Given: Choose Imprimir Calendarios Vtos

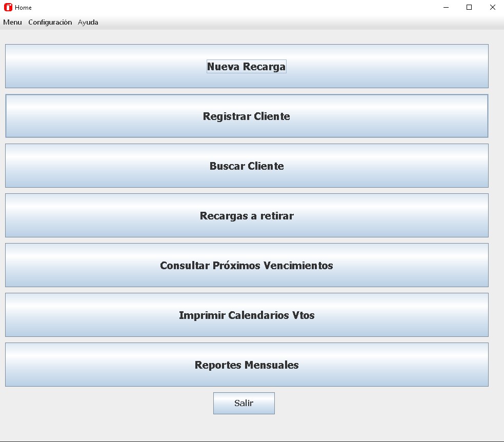Looking at the screenshot, I should tap(247, 315).
